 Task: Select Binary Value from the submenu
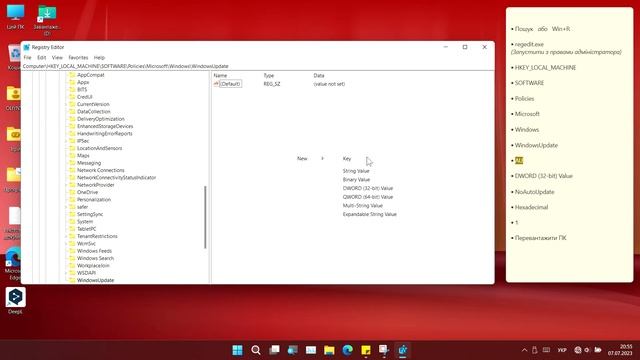[356, 180]
